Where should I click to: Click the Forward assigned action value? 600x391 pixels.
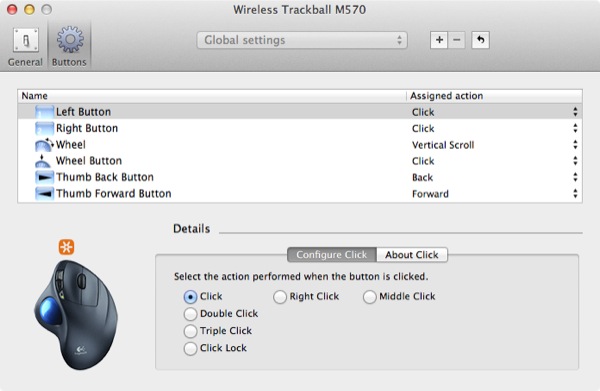point(430,194)
